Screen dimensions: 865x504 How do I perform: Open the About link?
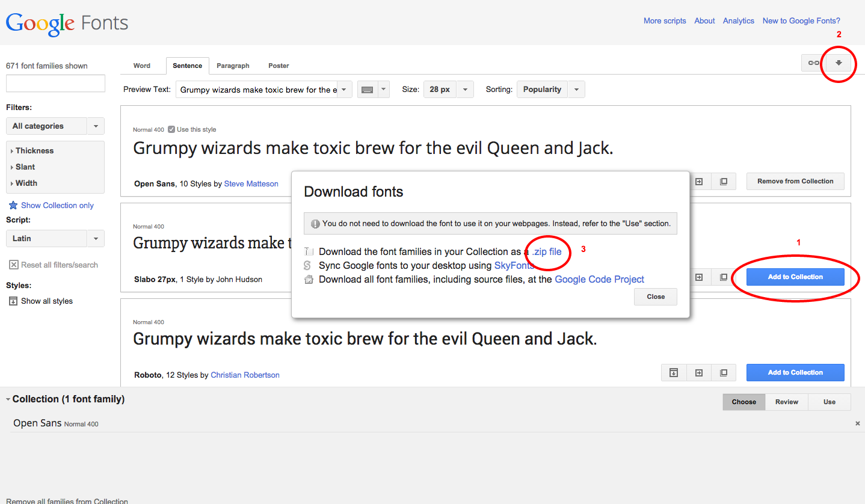(704, 20)
